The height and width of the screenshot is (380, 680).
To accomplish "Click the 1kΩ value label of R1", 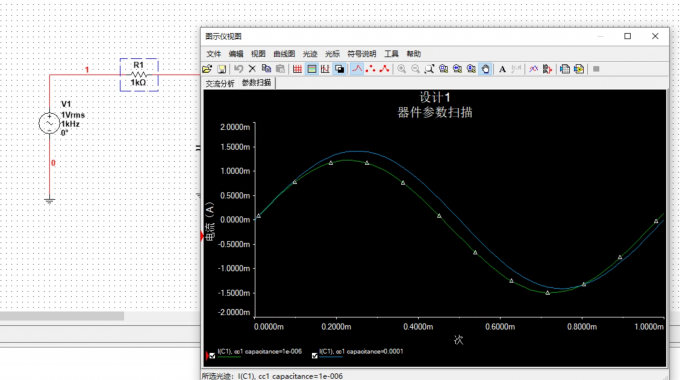I will (138, 82).
